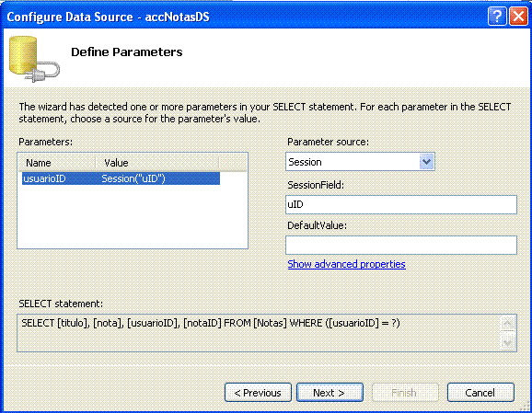Click the SELECT statement text area
Screen dimensions: 532x413
pyautogui.click(x=259, y=333)
